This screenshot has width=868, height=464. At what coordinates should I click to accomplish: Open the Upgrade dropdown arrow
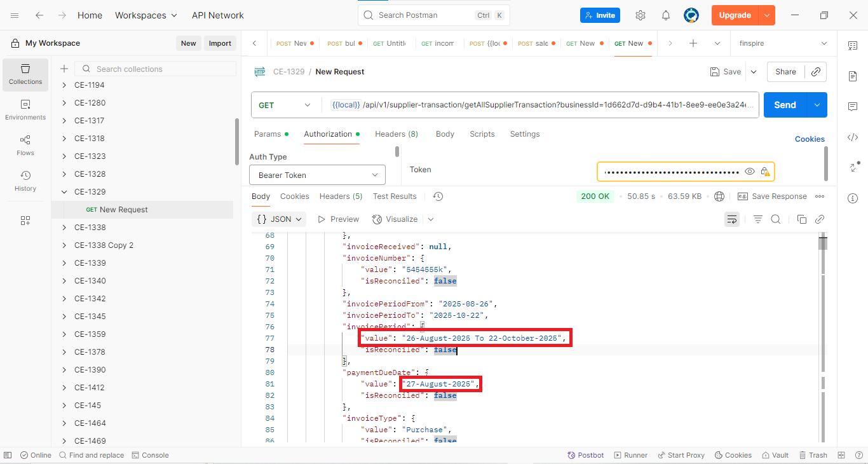tap(768, 15)
